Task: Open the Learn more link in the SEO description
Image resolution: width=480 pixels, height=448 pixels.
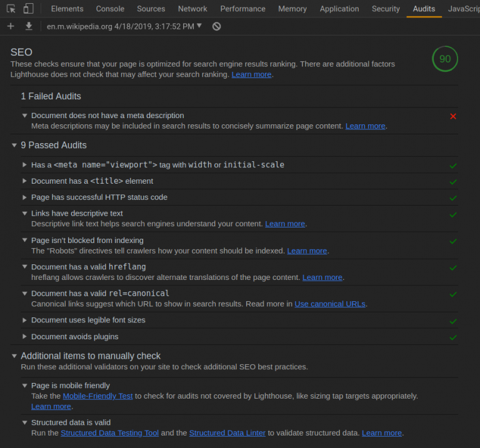Action: (x=251, y=74)
